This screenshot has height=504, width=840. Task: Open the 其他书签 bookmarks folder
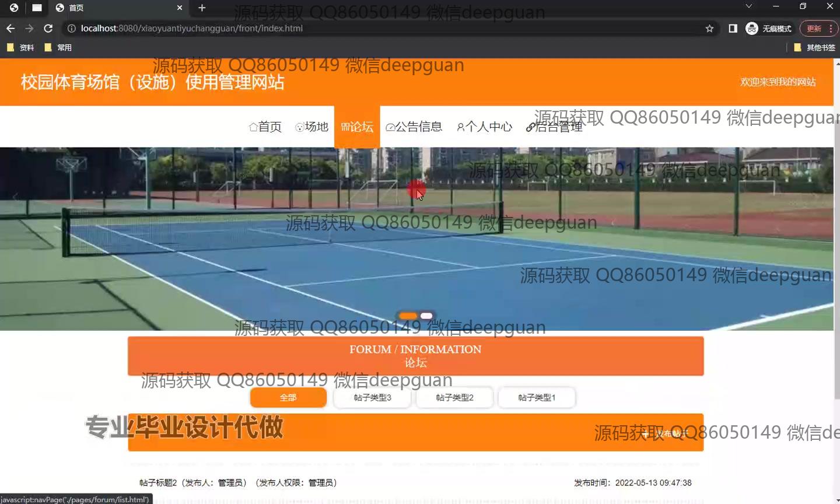pos(815,47)
